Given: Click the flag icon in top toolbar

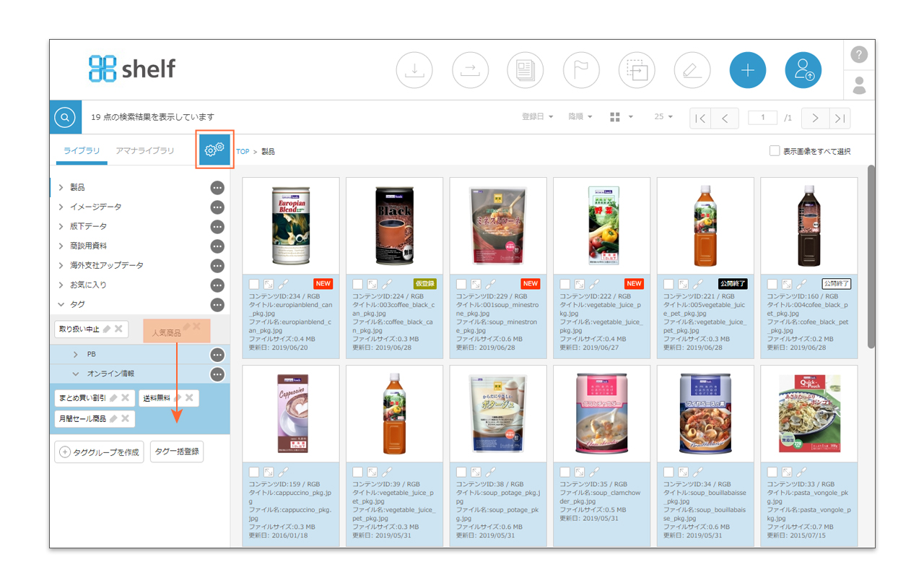Looking at the screenshot, I should point(581,70).
